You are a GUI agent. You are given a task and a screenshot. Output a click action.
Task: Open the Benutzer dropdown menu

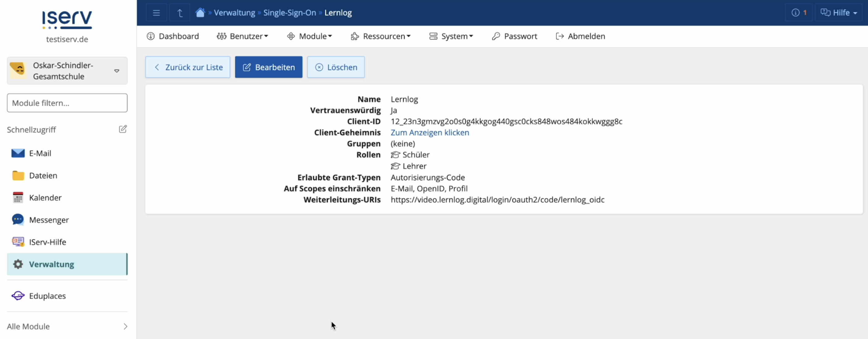(242, 36)
